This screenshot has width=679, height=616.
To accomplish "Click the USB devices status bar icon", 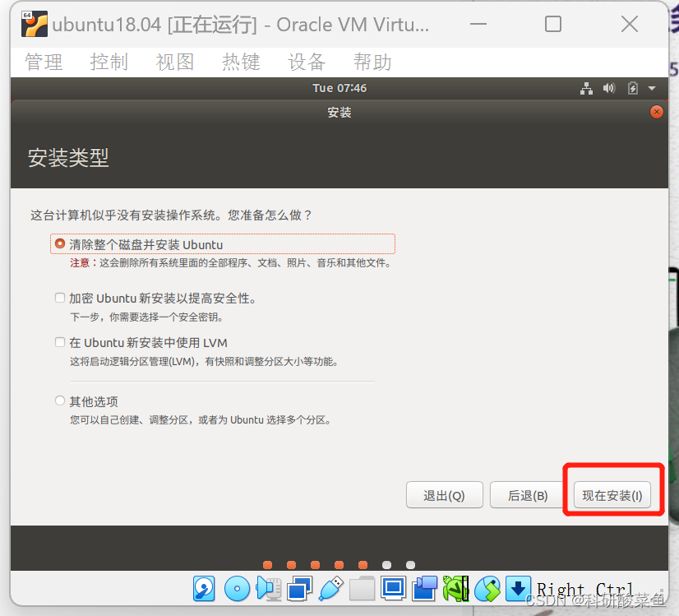I will coord(330,589).
